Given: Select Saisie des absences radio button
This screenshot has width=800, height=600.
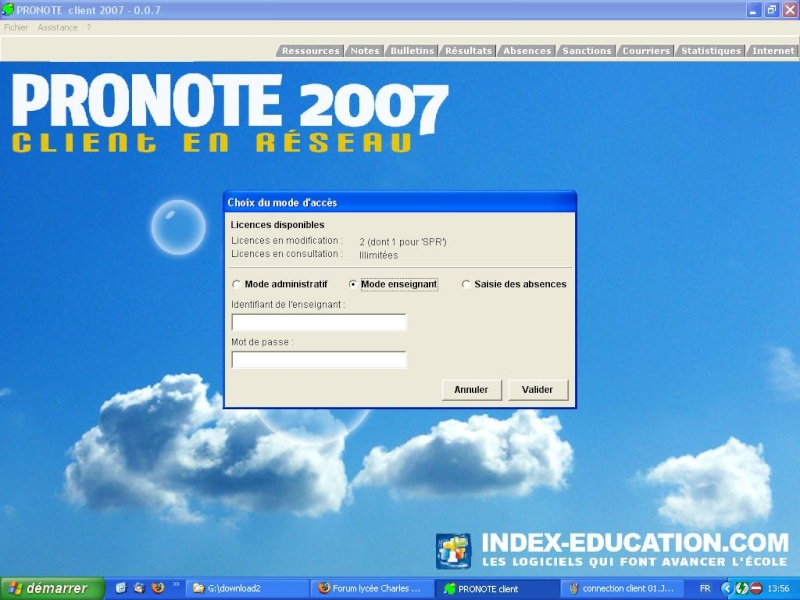Looking at the screenshot, I should (466, 284).
